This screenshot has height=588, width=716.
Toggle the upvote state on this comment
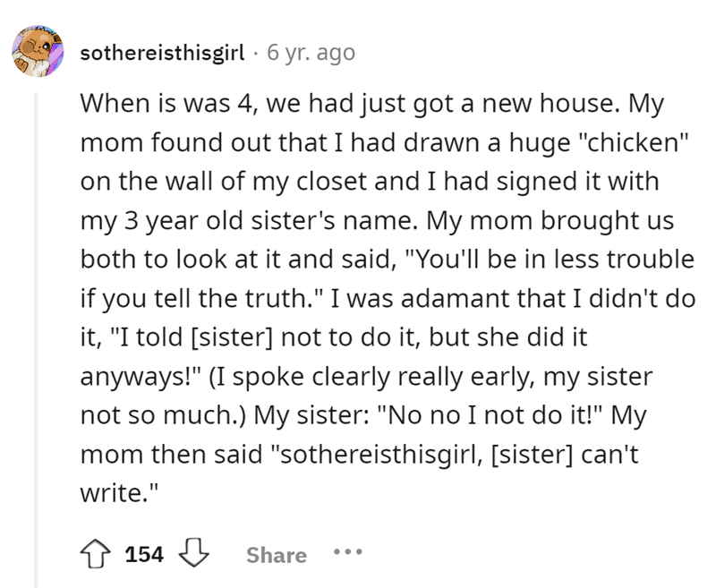point(95,554)
